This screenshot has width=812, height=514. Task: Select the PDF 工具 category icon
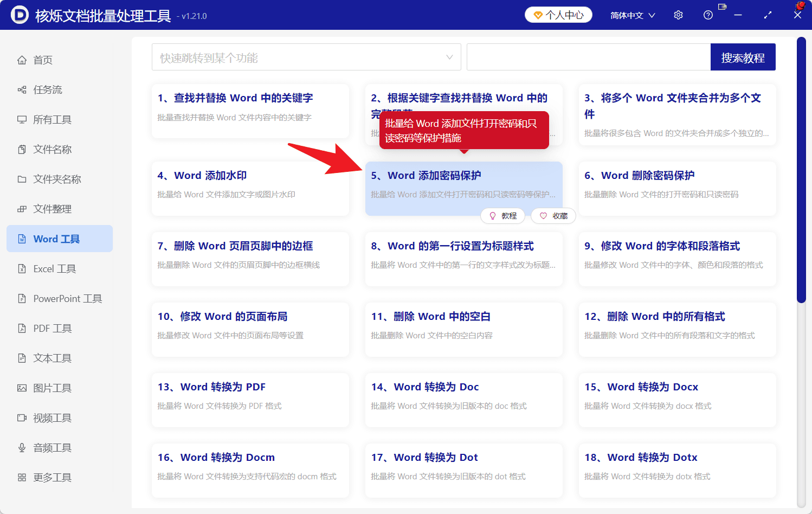22,328
